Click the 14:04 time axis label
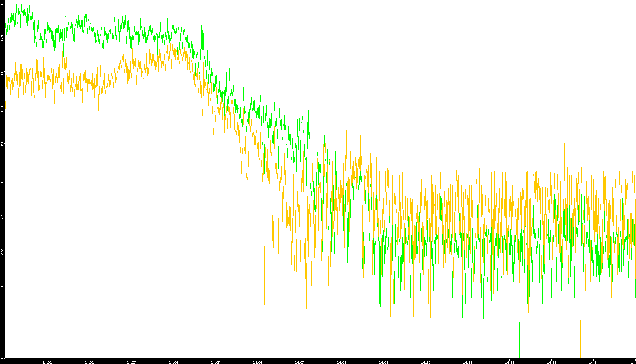The image size is (636, 364). pyautogui.click(x=173, y=362)
